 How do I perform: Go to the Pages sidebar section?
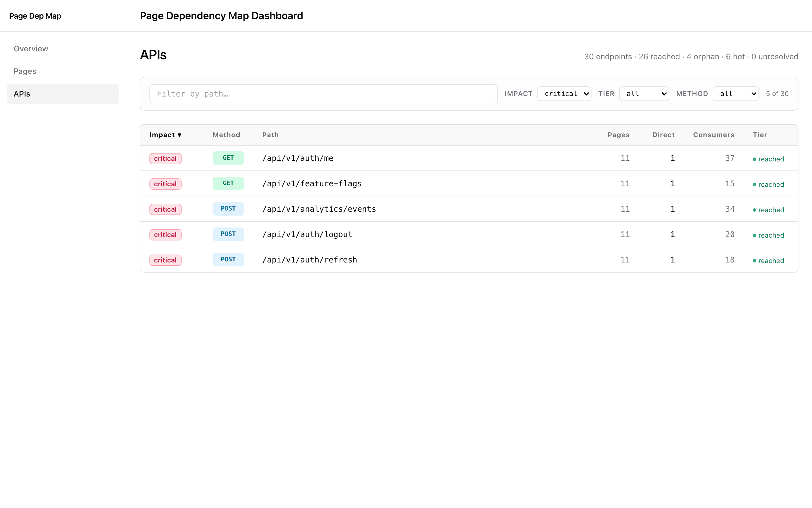[x=63, y=71]
